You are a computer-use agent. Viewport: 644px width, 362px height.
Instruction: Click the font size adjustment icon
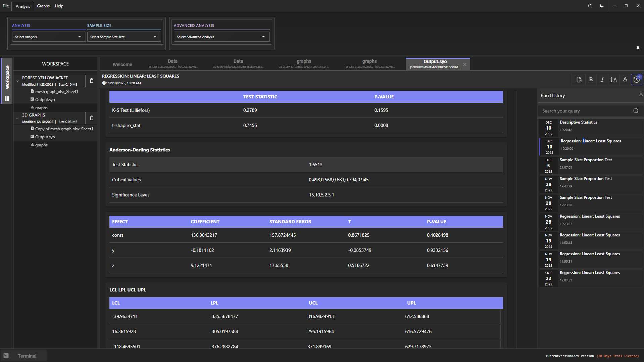click(x=613, y=80)
